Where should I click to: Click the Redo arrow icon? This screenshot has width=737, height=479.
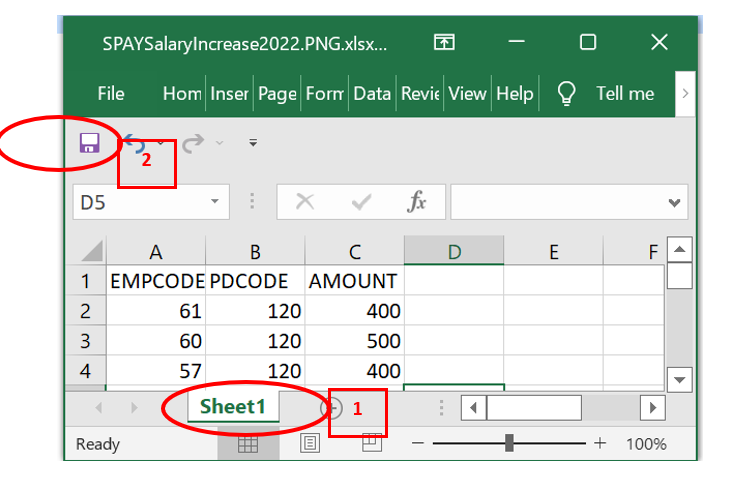click(x=193, y=143)
